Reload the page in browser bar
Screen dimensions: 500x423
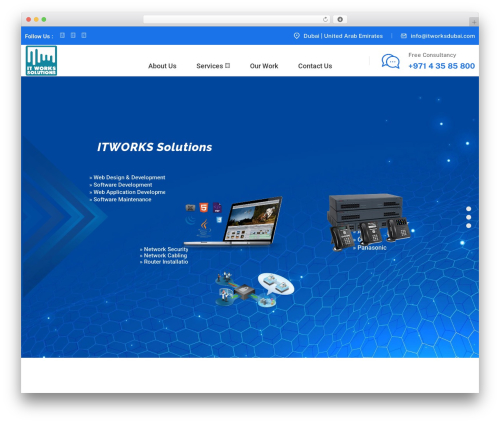click(x=325, y=19)
